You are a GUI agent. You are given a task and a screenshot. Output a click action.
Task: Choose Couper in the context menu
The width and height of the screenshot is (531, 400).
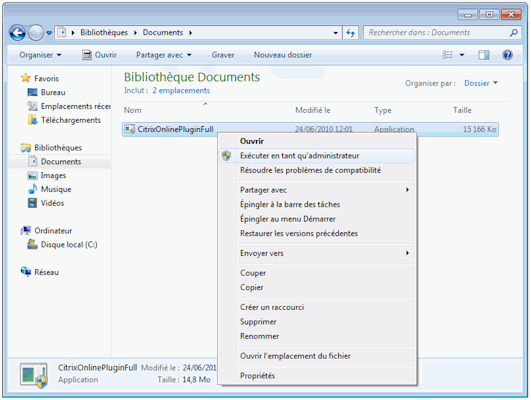tap(317, 273)
